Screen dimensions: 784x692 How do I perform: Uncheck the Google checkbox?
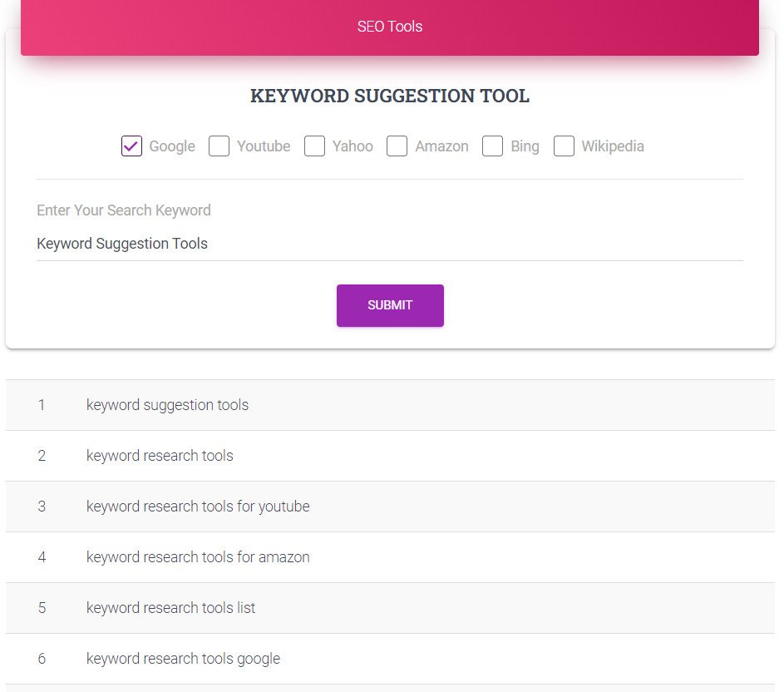point(131,146)
